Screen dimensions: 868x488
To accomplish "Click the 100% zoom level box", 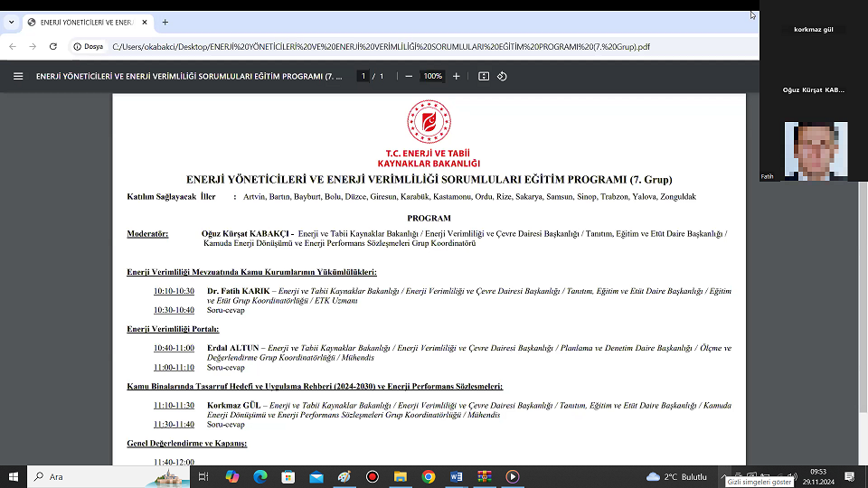I will point(432,76).
